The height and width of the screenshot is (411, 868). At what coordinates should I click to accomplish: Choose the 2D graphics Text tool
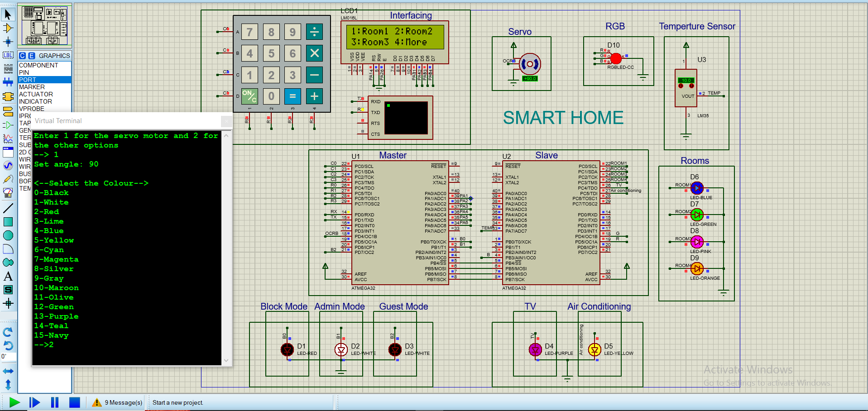9,276
